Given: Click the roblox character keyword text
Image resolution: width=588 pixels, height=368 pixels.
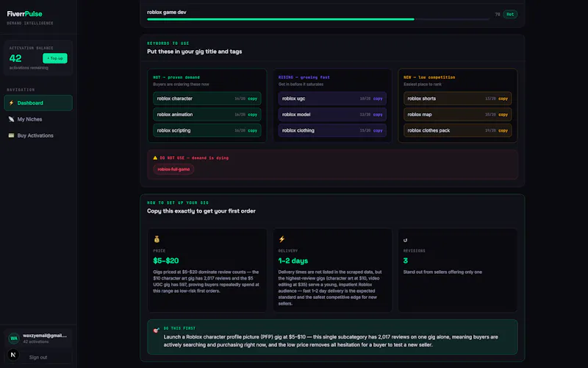Looking at the screenshot, I should 175,99.
